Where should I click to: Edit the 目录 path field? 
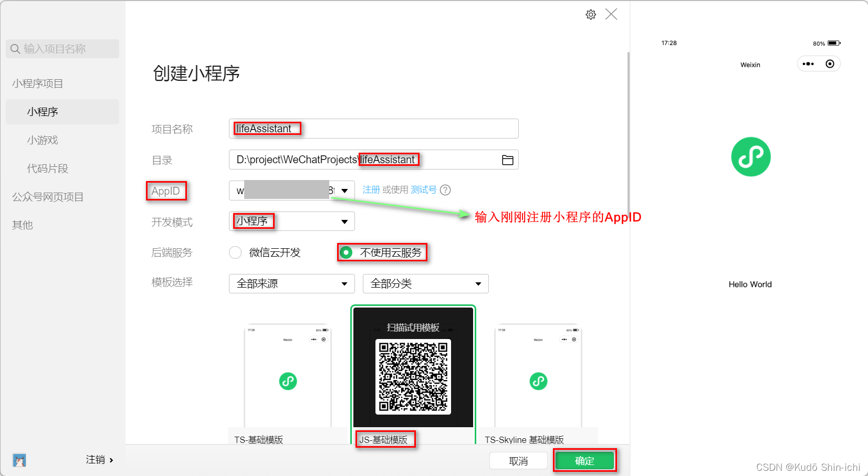pos(373,160)
